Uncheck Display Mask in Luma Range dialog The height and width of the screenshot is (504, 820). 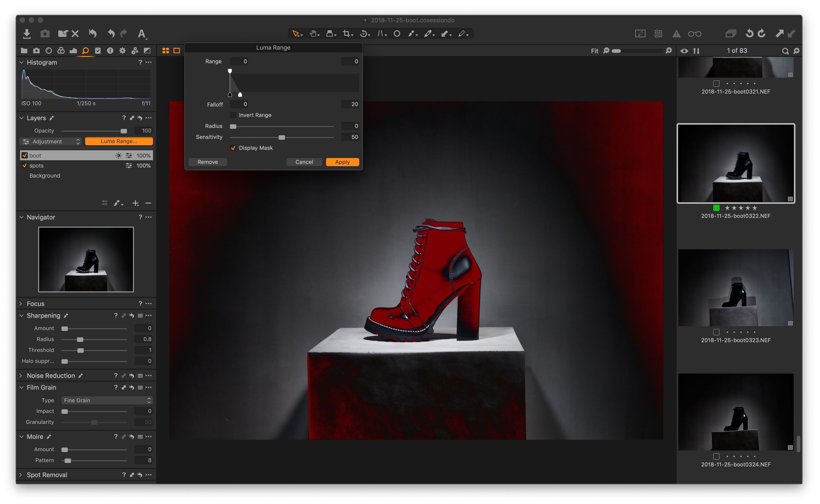click(233, 148)
